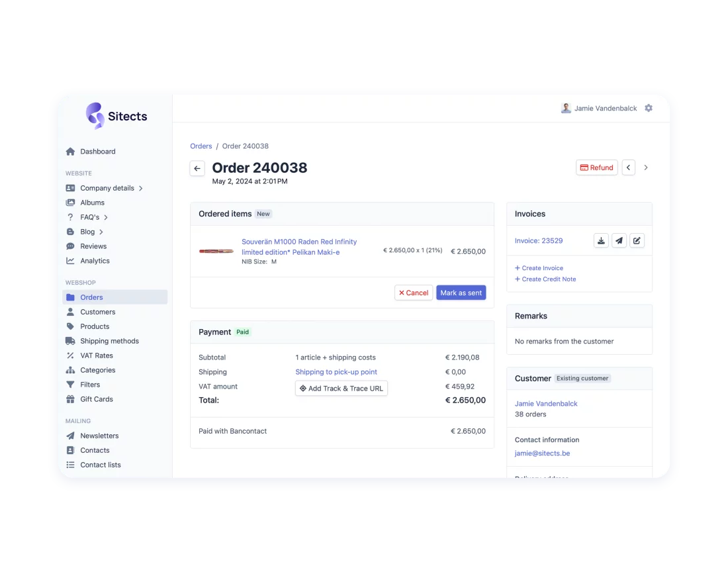Screen dimensions: 728x572
Task: Open the VAT Rates menu item
Action: pos(96,355)
